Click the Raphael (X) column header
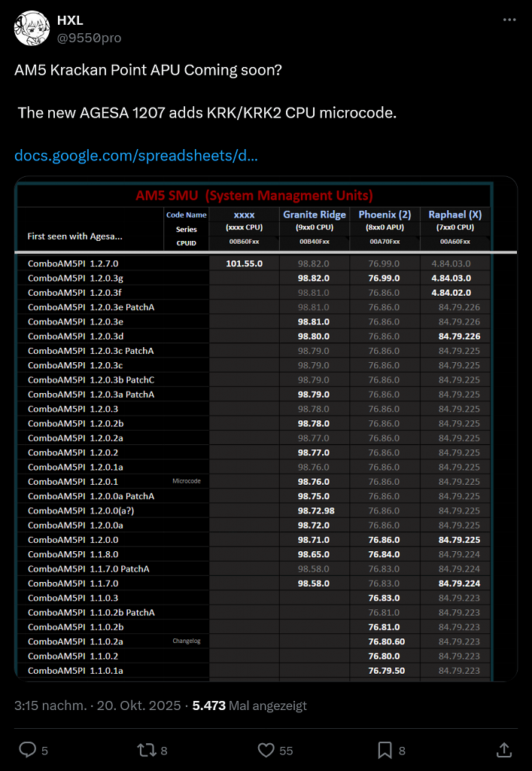The image size is (532, 771). click(455, 215)
